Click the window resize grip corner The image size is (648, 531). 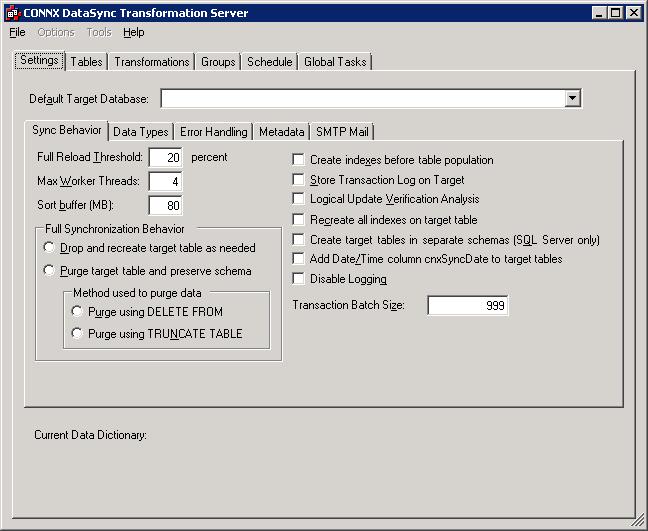coord(638,521)
